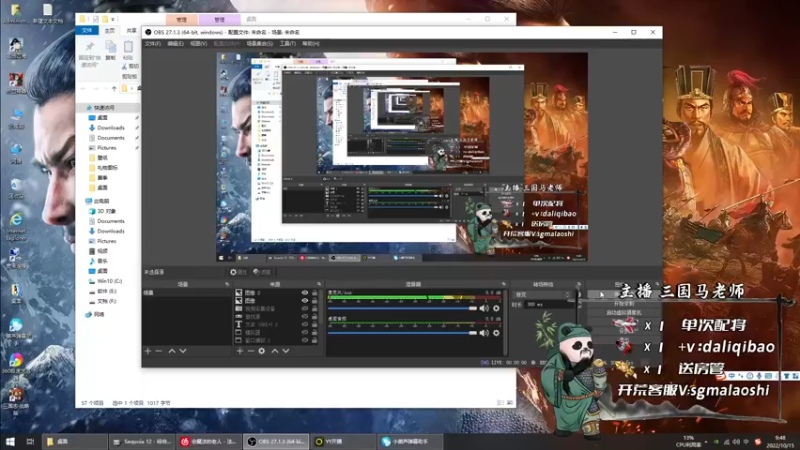The width and height of the screenshot is (800, 450).
Task: Toggle visibility of the video capture device source
Action: click(305, 309)
